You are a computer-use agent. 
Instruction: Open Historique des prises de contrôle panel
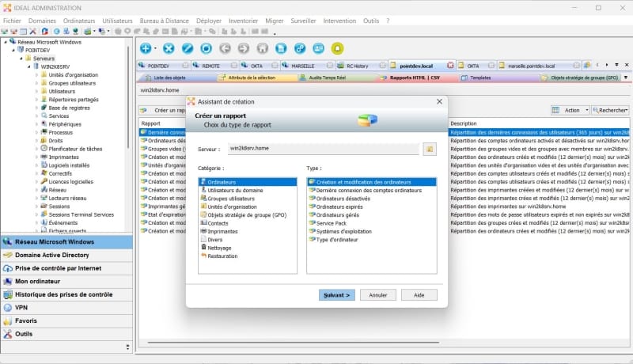[66, 294]
